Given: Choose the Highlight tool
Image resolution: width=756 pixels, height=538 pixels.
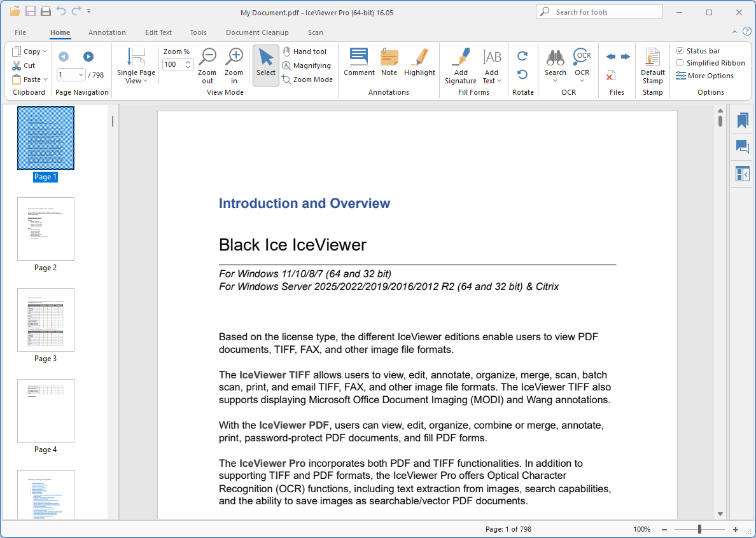Looking at the screenshot, I should (419, 62).
